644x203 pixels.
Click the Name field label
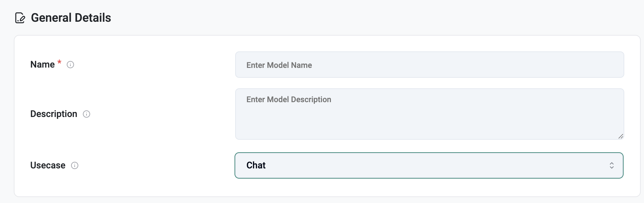coord(42,65)
